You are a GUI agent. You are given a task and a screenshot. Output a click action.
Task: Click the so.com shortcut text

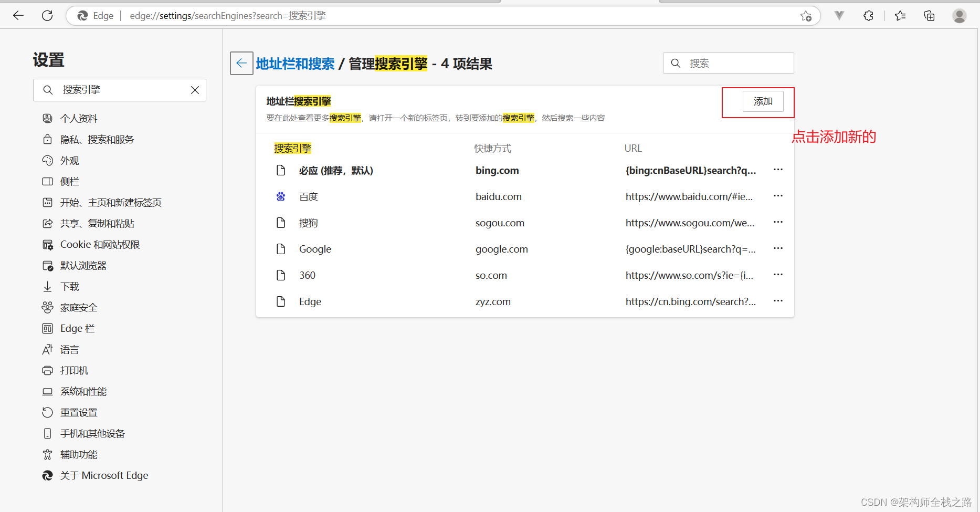(491, 275)
